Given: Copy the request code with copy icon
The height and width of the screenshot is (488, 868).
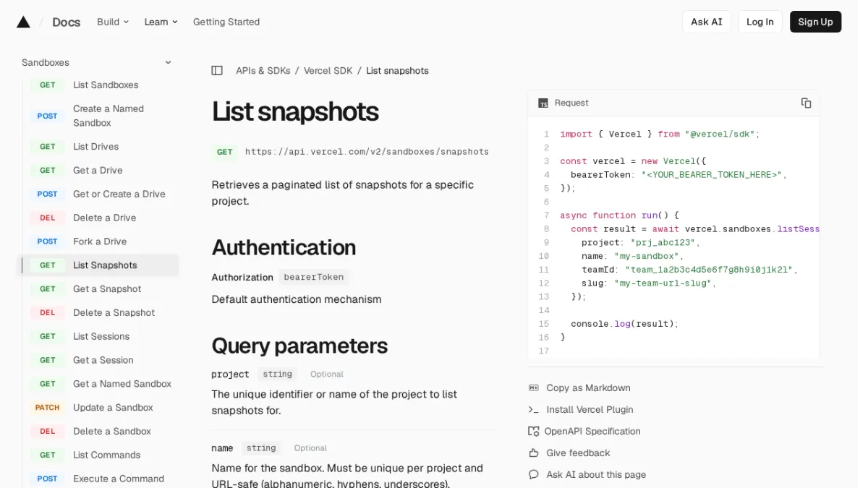Looking at the screenshot, I should coord(806,103).
